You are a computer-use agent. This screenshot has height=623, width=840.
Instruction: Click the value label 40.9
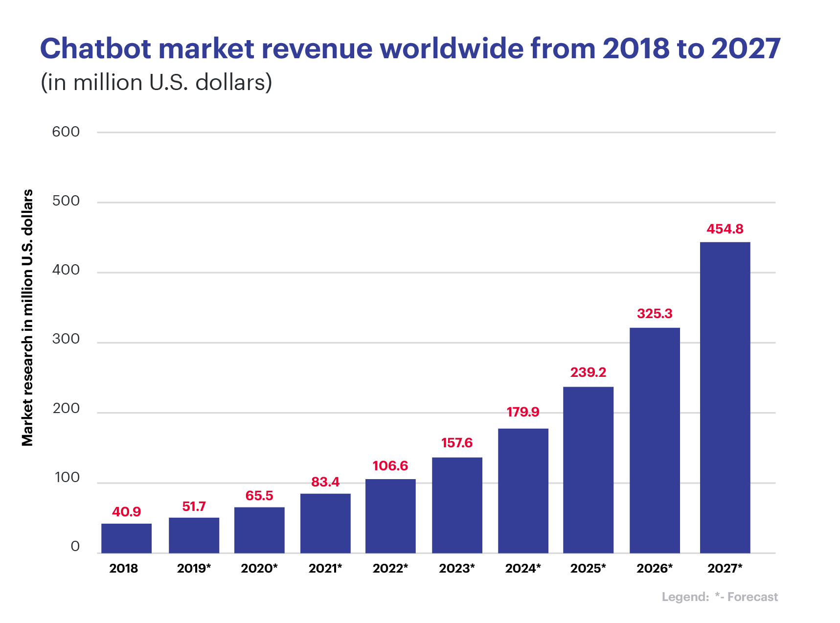tap(126, 512)
